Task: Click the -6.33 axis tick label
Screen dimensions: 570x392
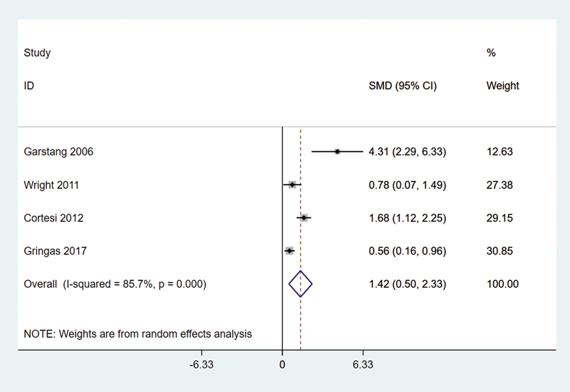Action: [x=202, y=365]
